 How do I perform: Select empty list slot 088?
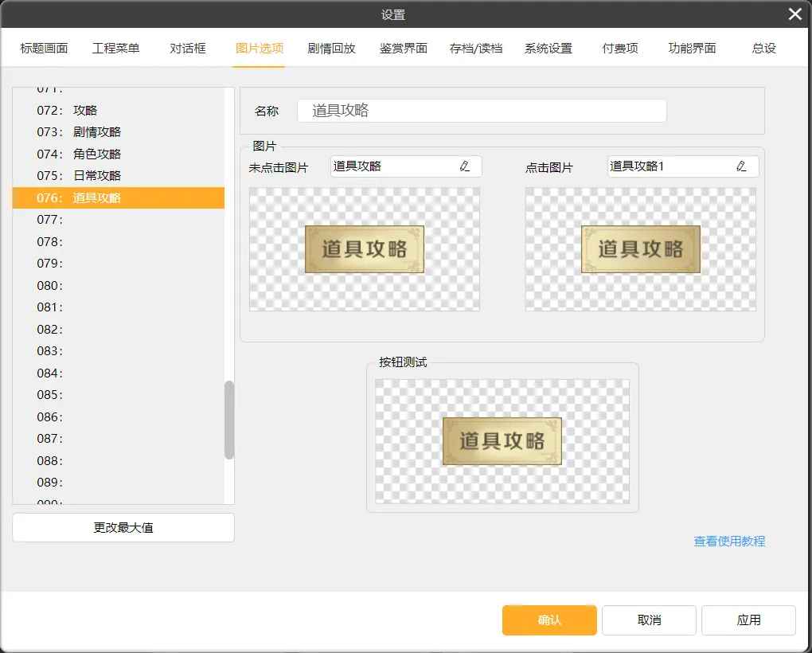119,460
